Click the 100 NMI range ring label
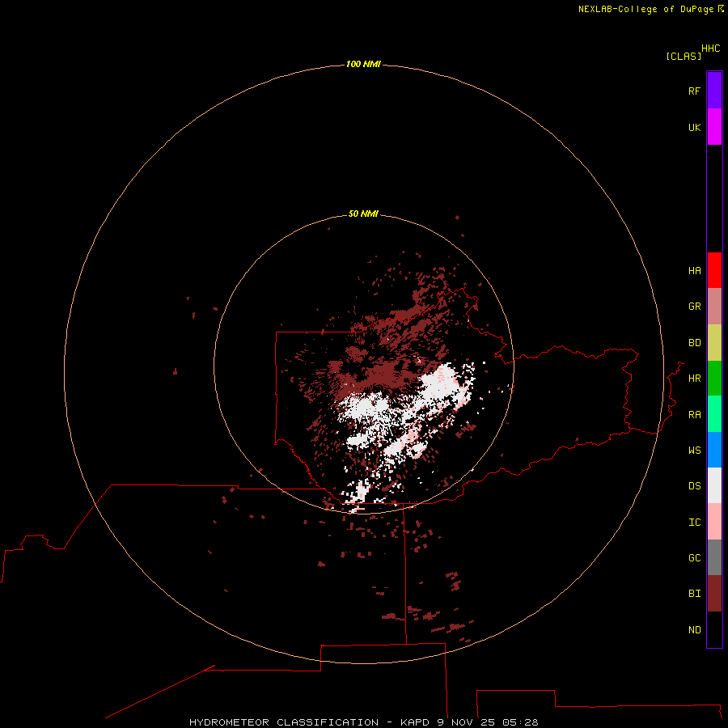The height and width of the screenshot is (728, 728). [x=363, y=64]
